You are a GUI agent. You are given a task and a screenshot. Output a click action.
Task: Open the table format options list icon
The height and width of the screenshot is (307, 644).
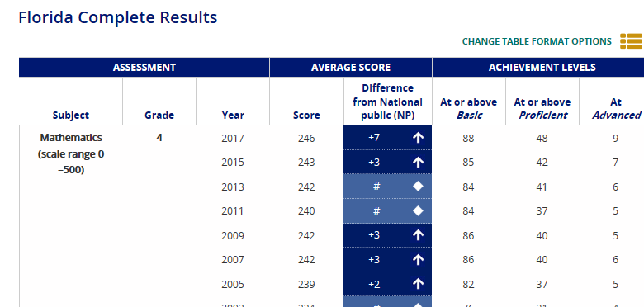point(632,41)
